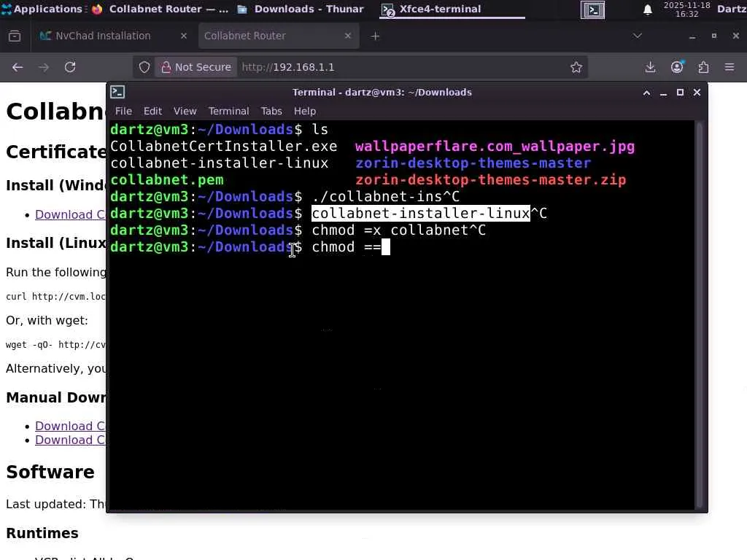Roll up the terminal window with the arrow button
747x560 pixels.
point(646,93)
